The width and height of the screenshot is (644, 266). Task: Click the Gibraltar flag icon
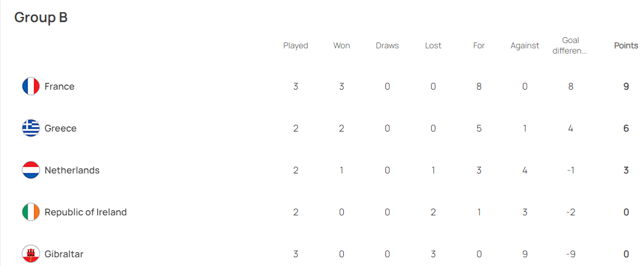[30, 254]
